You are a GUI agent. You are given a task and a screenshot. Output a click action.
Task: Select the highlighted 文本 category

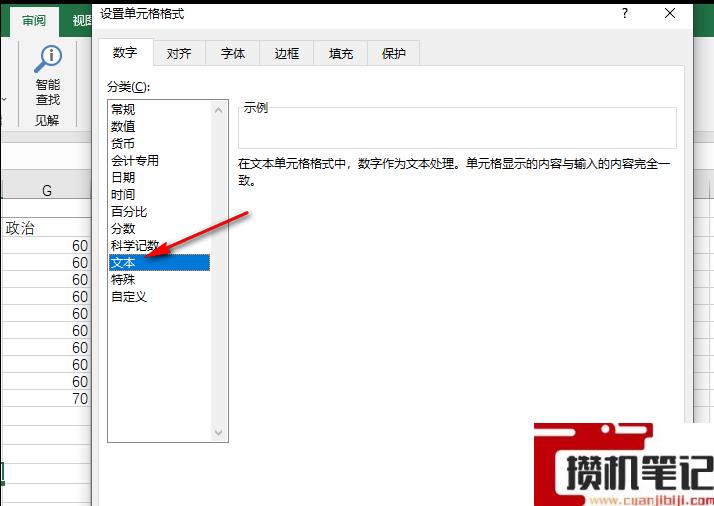pos(160,263)
